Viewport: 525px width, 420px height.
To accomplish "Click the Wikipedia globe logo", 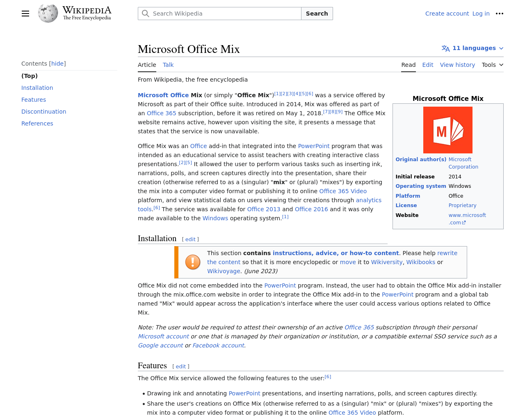I will pos(48,14).
